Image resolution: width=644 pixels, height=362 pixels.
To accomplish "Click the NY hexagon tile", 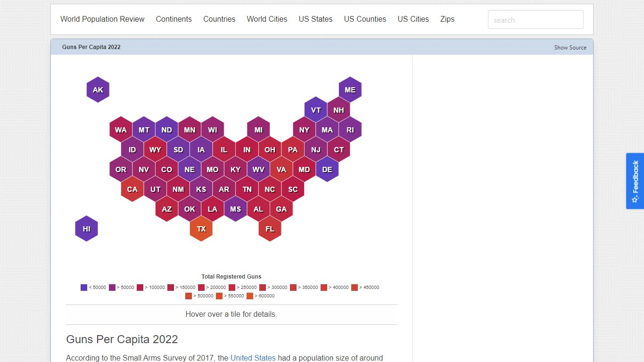I will click(x=305, y=130).
